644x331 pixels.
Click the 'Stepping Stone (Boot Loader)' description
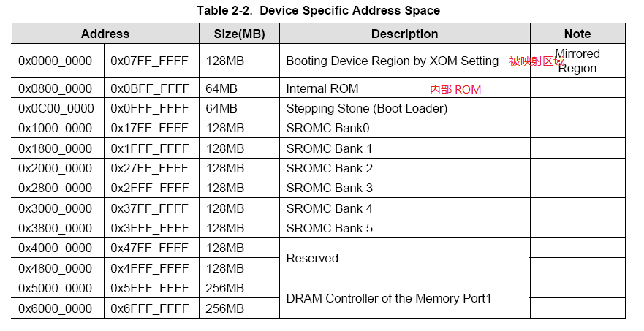point(366,108)
